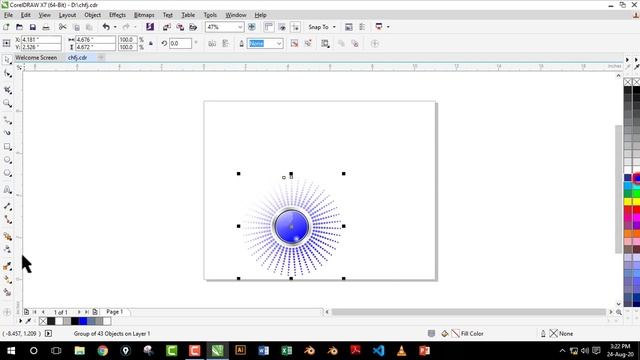Toggle the Show Grid button
Image resolution: width=640 pixels, height=360 pixels.
[282, 27]
